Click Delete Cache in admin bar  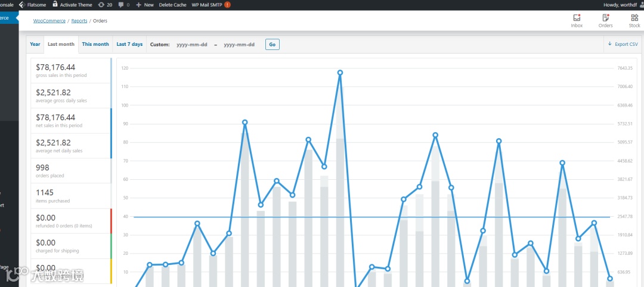(172, 5)
